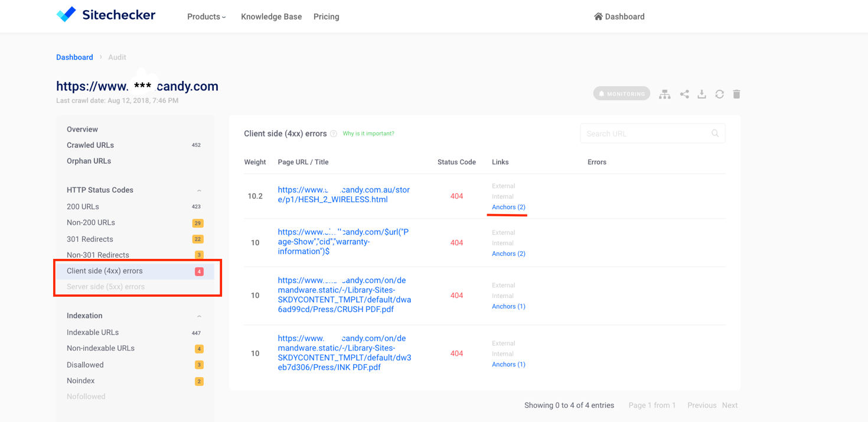Open Non-200 URLs list

tap(91, 223)
